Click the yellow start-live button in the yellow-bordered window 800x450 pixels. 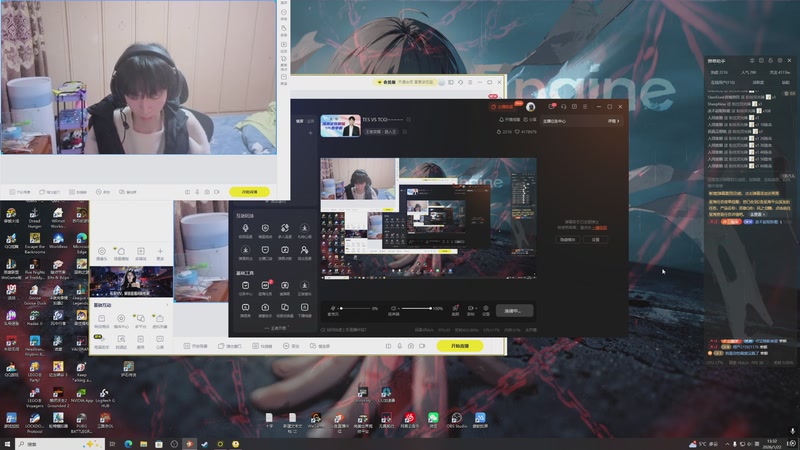tap(460, 346)
